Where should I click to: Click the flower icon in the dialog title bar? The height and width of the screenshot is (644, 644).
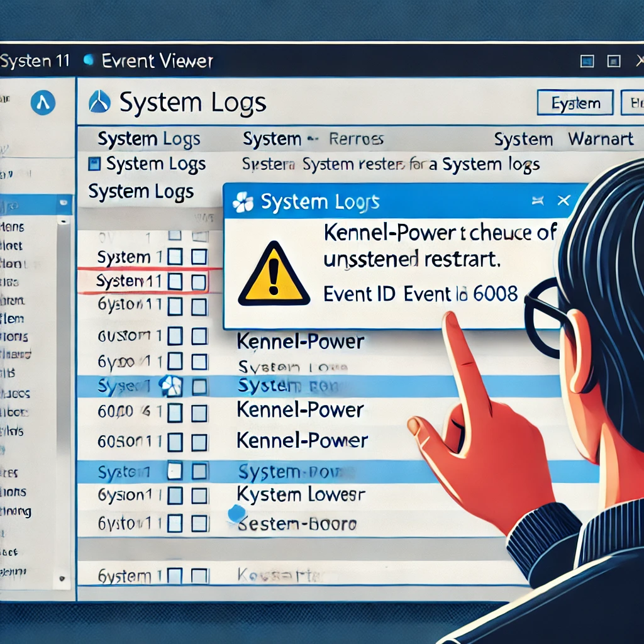(x=243, y=202)
